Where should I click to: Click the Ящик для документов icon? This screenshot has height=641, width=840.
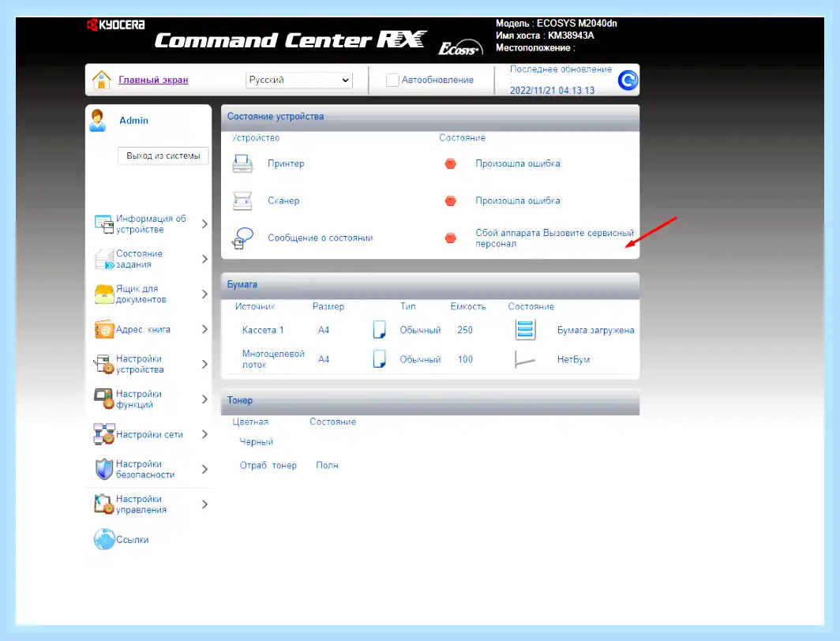tap(104, 294)
